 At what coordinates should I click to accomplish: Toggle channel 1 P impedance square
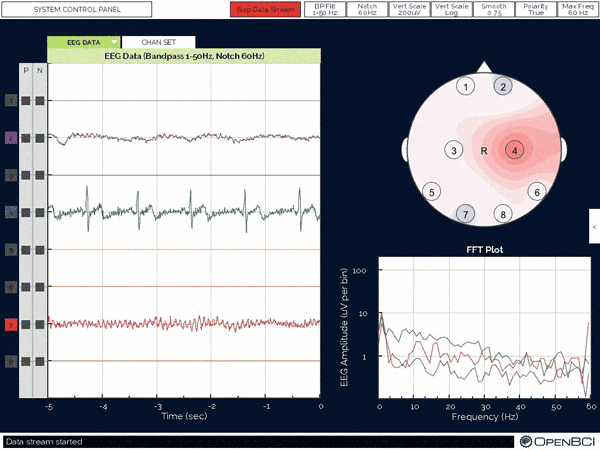tap(26, 101)
